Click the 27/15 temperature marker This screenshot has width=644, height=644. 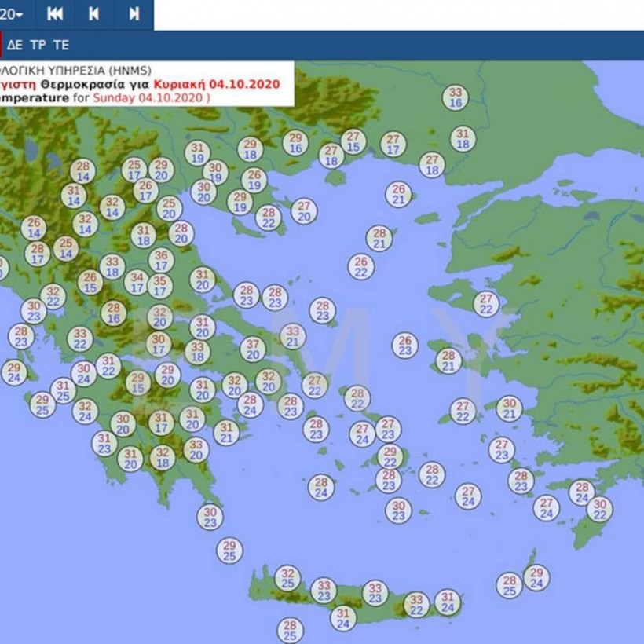[x=353, y=141]
